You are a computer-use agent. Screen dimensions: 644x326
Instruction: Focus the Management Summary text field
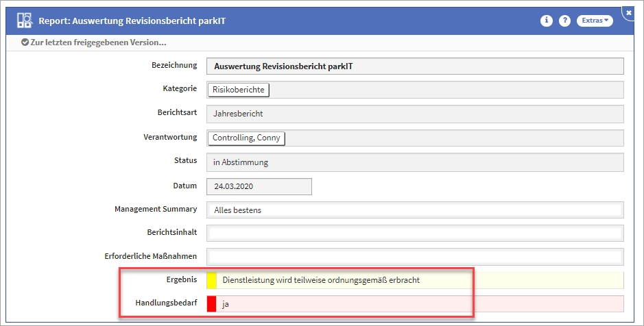pyautogui.click(x=415, y=210)
